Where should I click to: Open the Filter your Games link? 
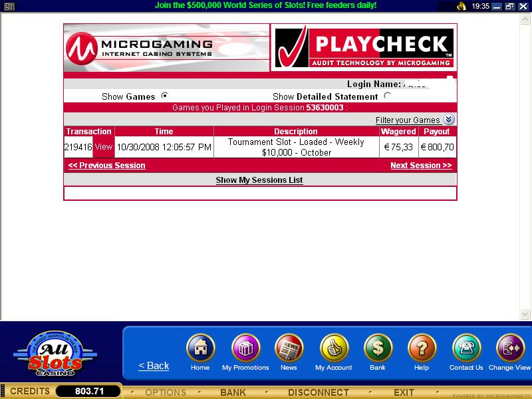(x=408, y=120)
